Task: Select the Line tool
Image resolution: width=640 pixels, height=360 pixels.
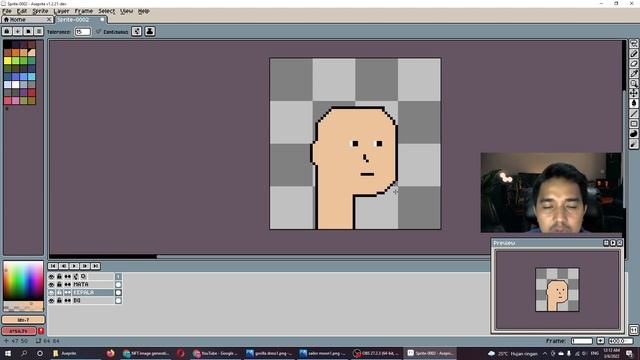Action: [633, 113]
